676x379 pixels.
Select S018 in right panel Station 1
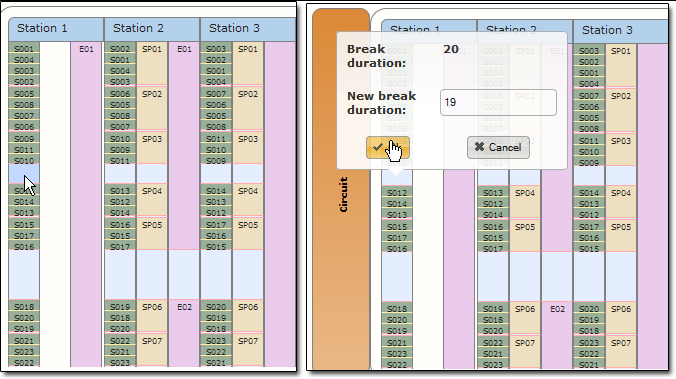pos(397,309)
